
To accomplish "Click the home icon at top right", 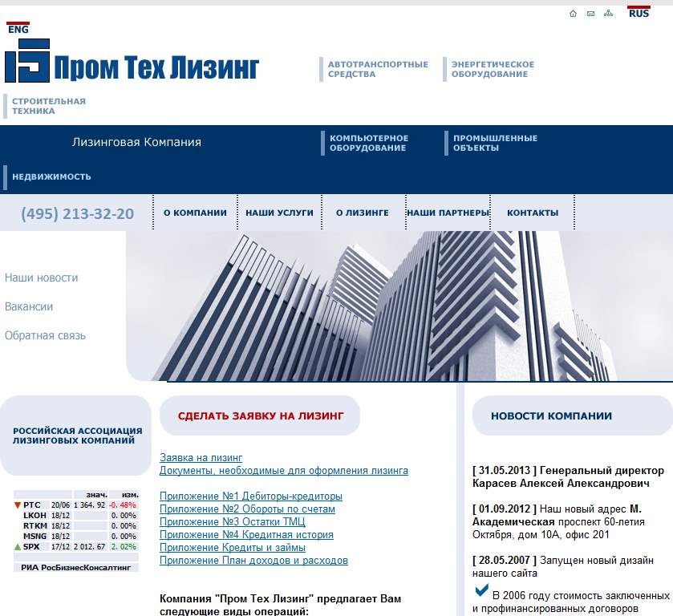I will 573,14.
